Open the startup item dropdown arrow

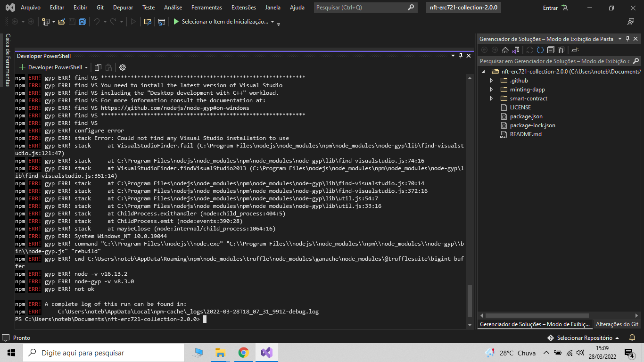click(272, 22)
